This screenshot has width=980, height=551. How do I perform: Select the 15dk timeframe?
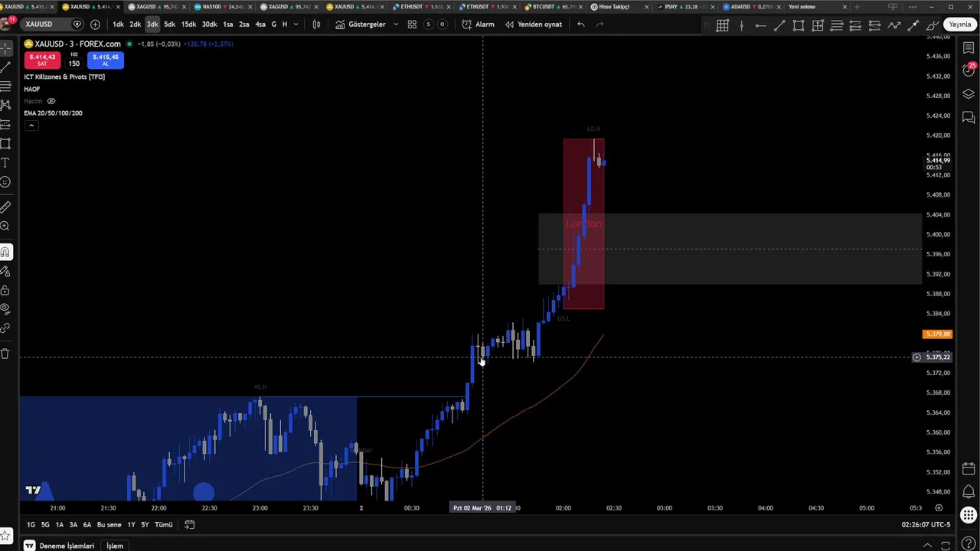coord(188,24)
